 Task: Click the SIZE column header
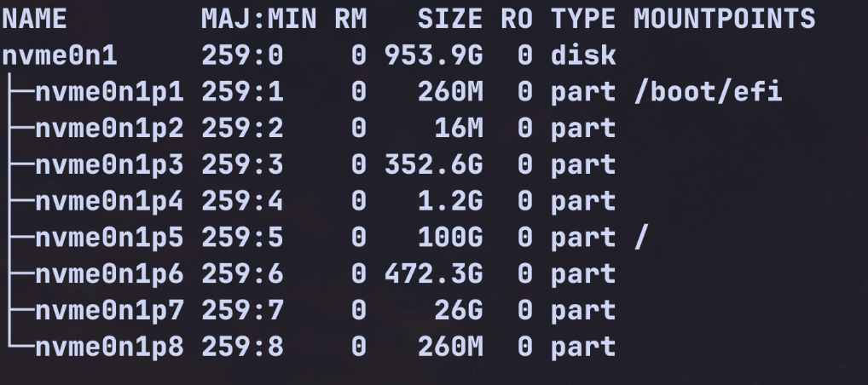[449, 19]
